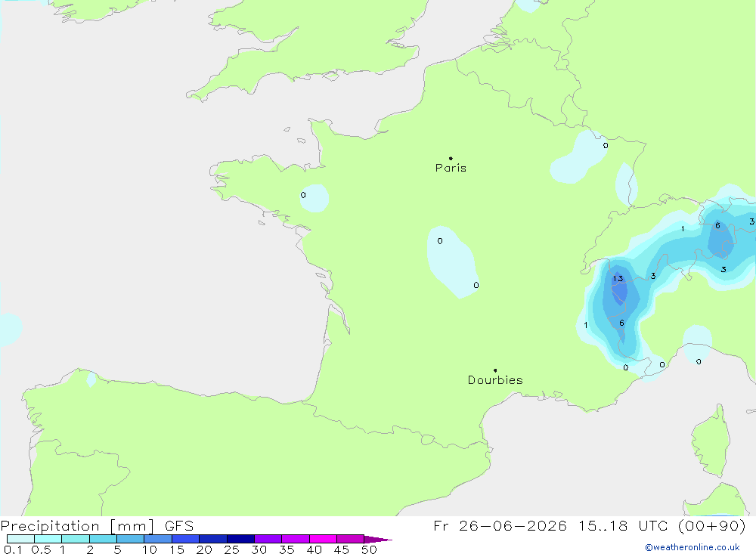Pick the 0.5–1 mm legend swatch
The width and height of the screenshot is (756, 554).
(48, 539)
